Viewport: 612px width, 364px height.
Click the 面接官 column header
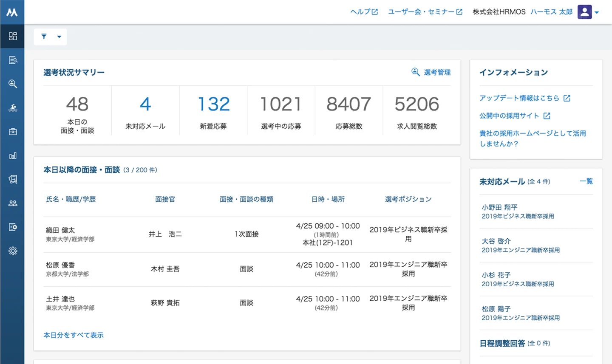coord(165,199)
